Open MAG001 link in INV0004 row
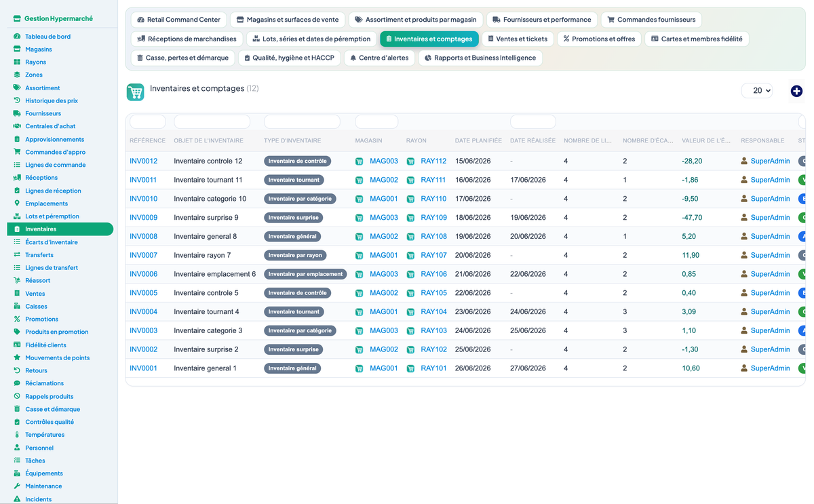 384,312
